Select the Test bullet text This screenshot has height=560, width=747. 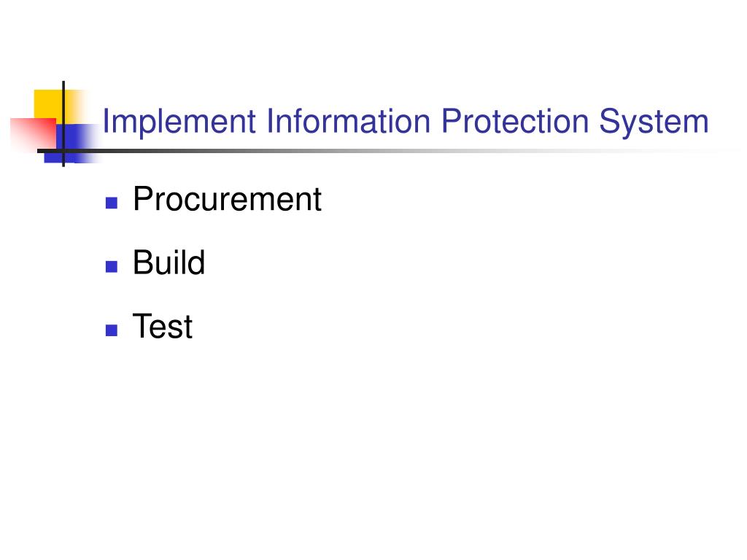[163, 327]
